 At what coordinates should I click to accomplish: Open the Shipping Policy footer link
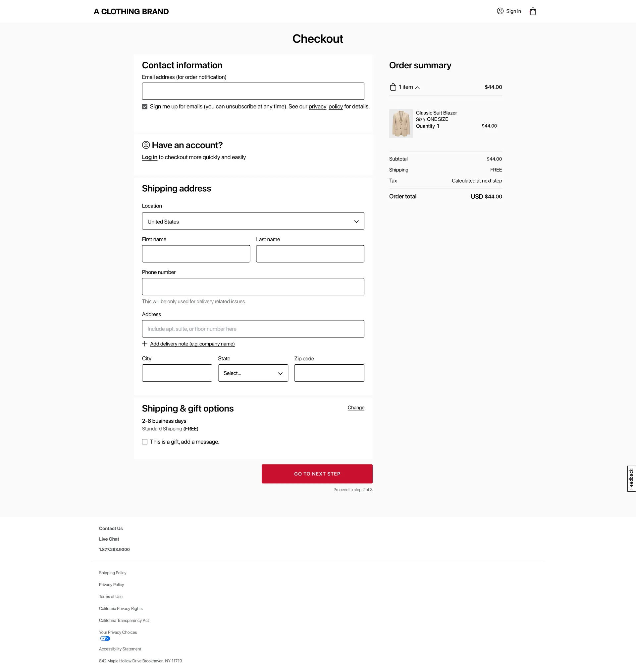[113, 573]
